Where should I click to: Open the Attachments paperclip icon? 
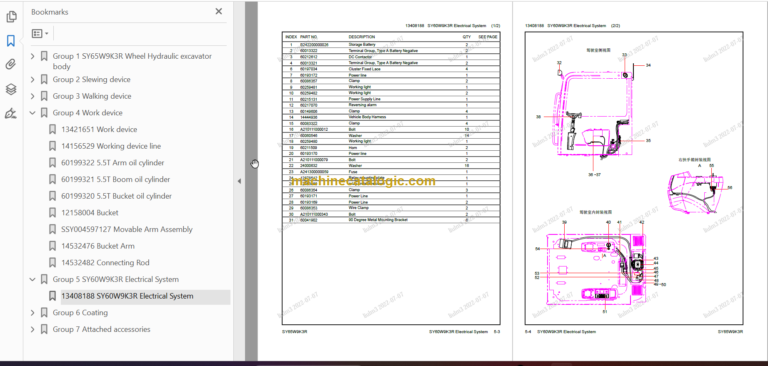pos(11,64)
